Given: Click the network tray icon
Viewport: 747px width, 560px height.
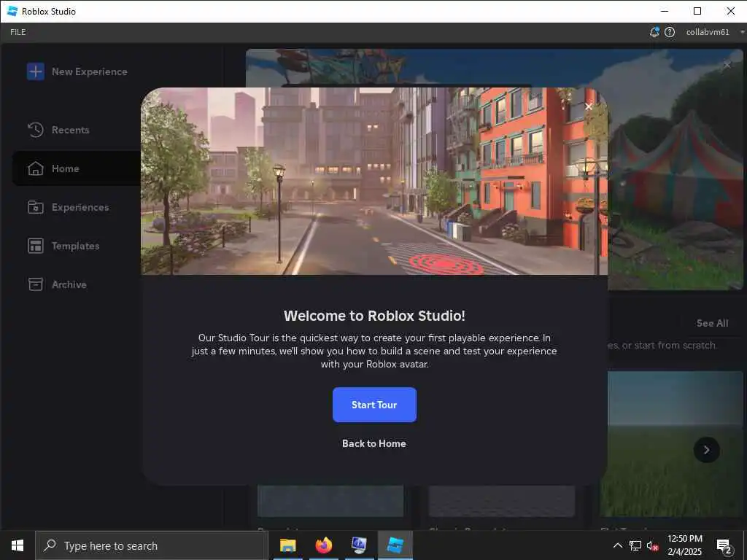Looking at the screenshot, I should (x=635, y=545).
